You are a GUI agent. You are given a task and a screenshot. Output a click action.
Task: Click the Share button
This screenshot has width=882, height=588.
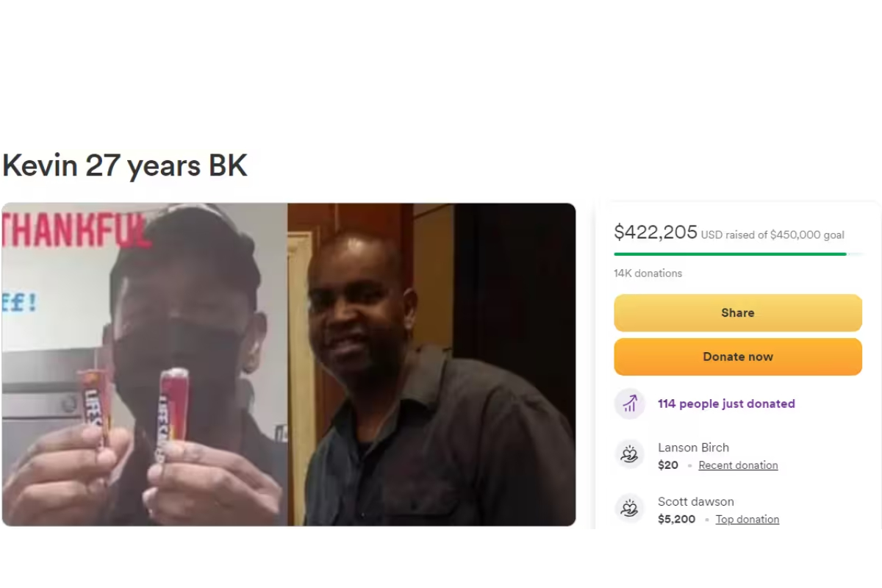click(x=738, y=312)
